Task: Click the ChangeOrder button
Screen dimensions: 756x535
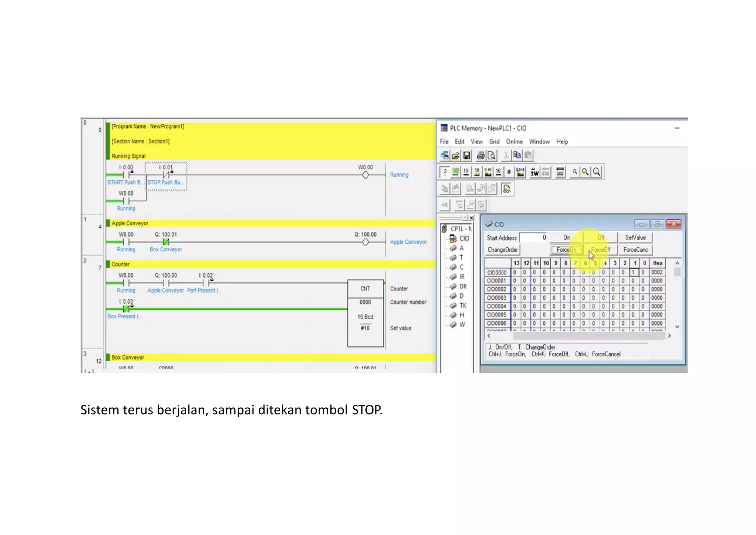Action: point(502,250)
